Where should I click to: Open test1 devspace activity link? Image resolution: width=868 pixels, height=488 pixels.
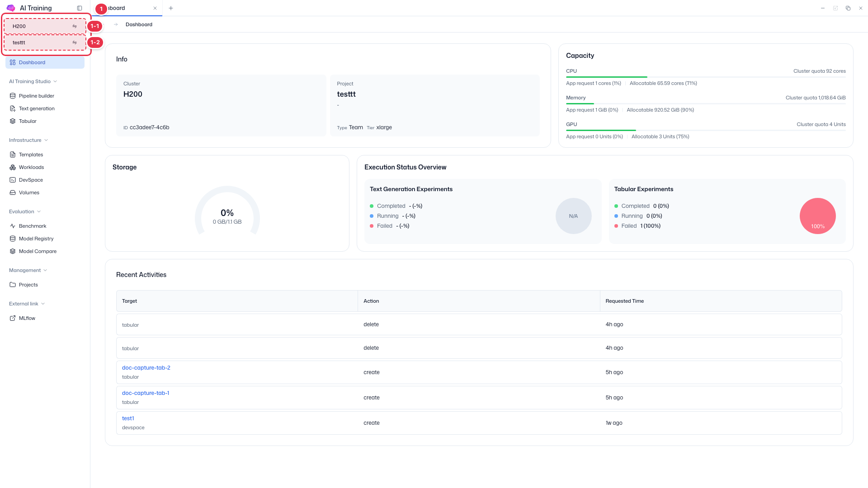click(128, 418)
